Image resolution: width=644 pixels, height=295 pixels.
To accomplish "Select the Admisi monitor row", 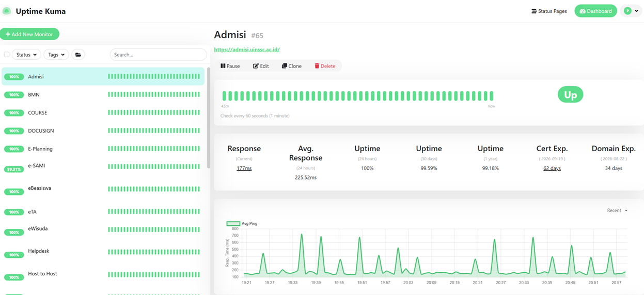I will pos(103,76).
